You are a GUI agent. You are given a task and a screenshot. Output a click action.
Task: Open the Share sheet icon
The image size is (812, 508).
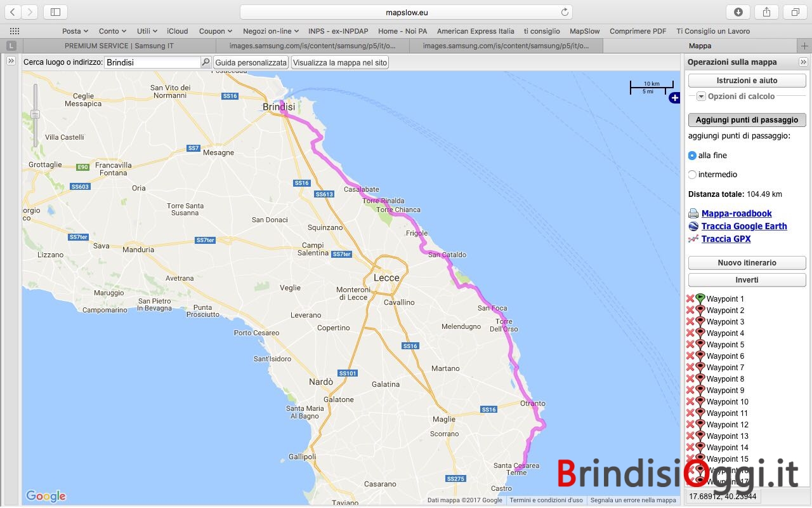[x=766, y=12]
